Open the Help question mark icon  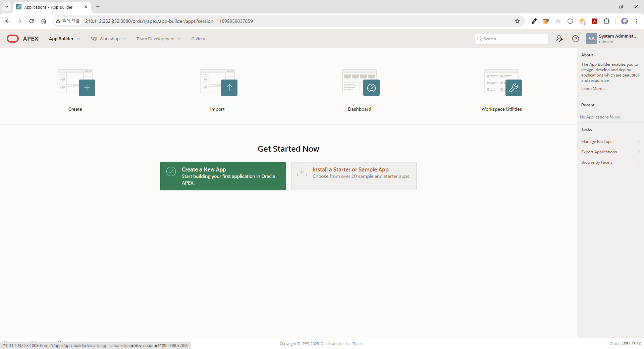click(x=576, y=39)
